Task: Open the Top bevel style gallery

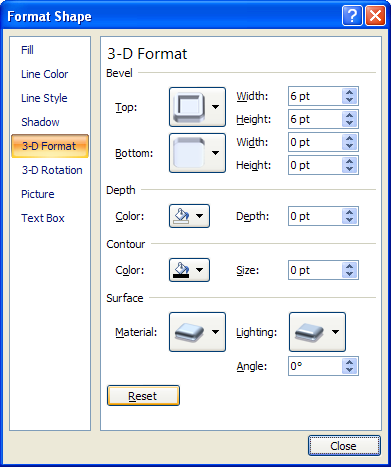Action: pyautogui.click(x=197, y=107)
